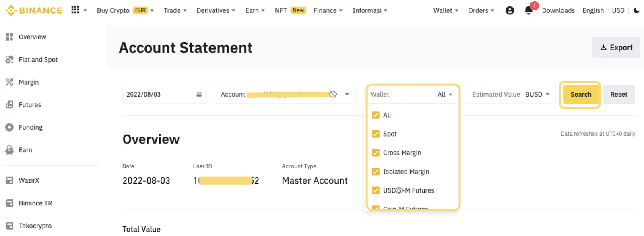The image size is (644, 236).
Task: Uncheck the Cross Margin checkbox
Action: (x=376, y=153)
